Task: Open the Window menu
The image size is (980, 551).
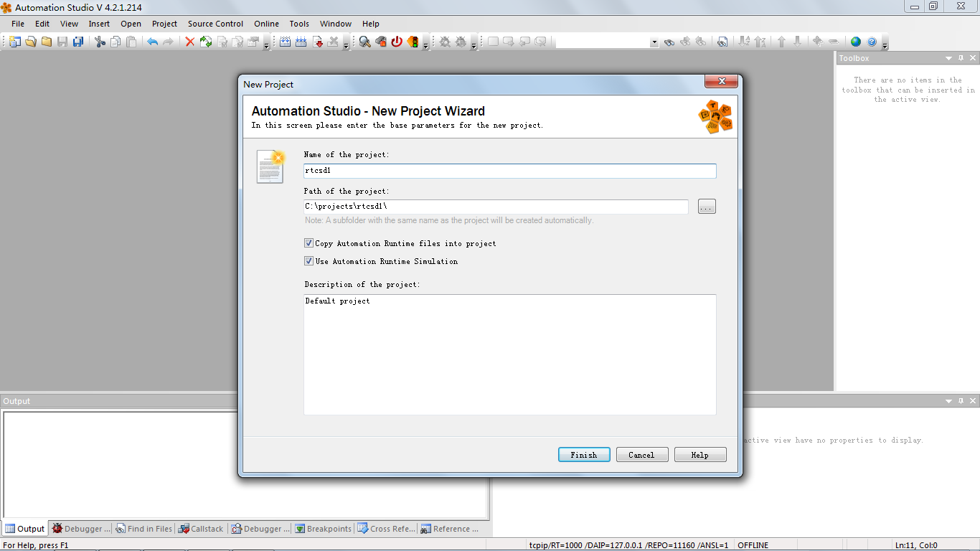Action: (336, 24)
